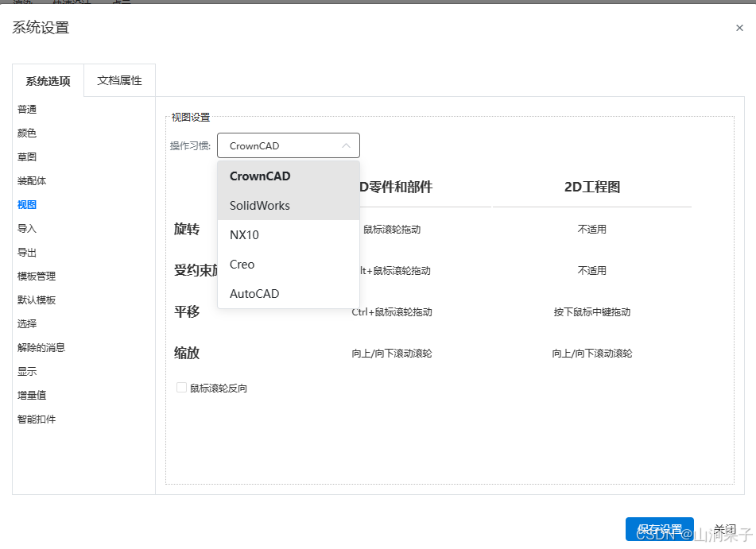756x549 pixels.
Task: Click the Ctrl+鼠标滚轮拖动 cell text
Action: [x=391, y=312]
